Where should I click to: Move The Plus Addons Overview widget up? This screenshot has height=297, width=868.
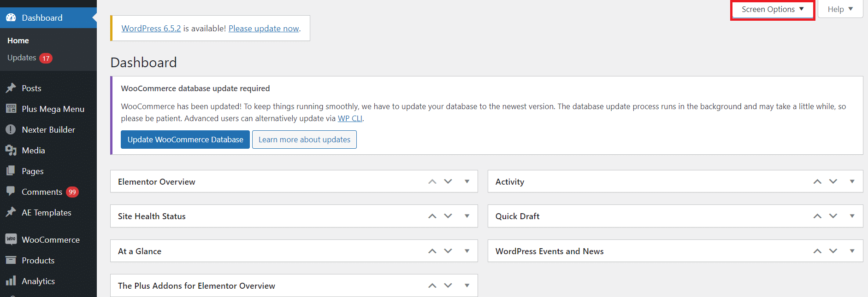pyautogui.click(x=432, y=285)
